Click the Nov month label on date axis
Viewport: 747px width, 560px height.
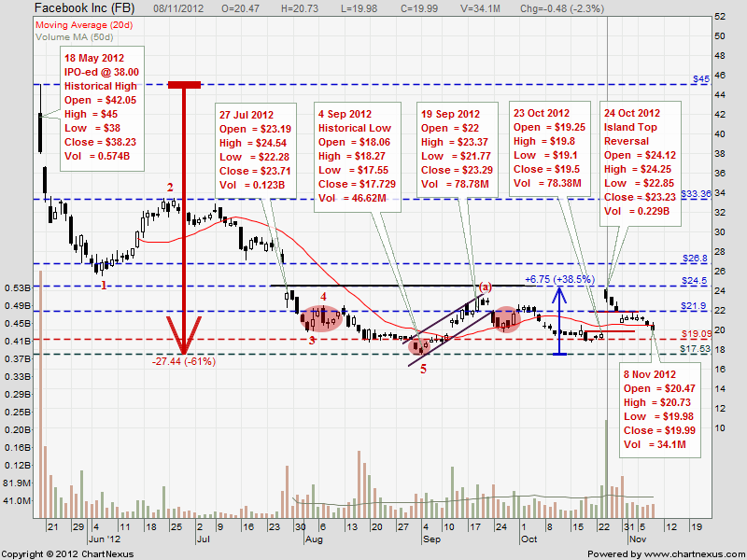[x=638, y=539]
